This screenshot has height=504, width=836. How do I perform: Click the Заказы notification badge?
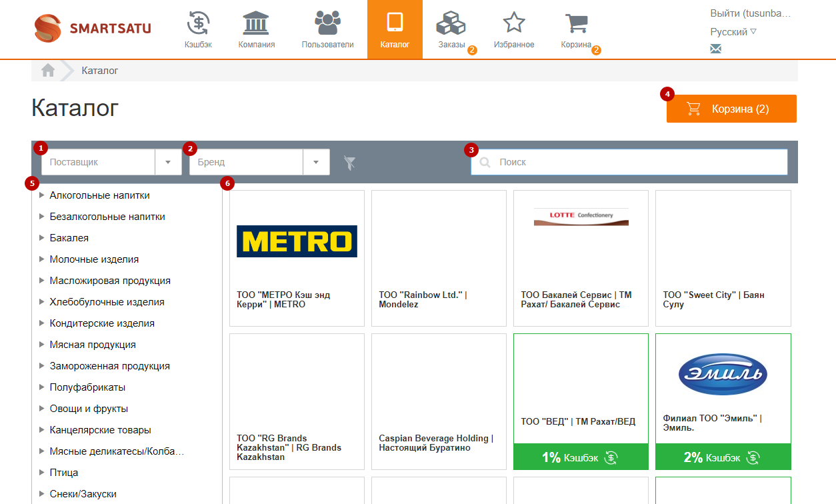pyautogui.click(x=472, y=50)
